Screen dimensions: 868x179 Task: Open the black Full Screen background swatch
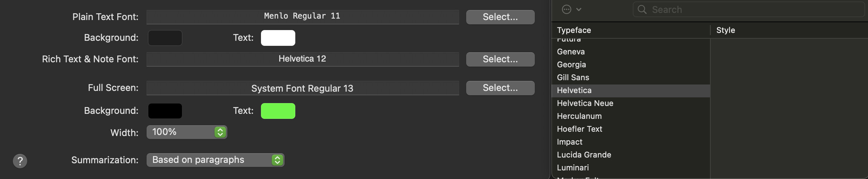(165, 111)
